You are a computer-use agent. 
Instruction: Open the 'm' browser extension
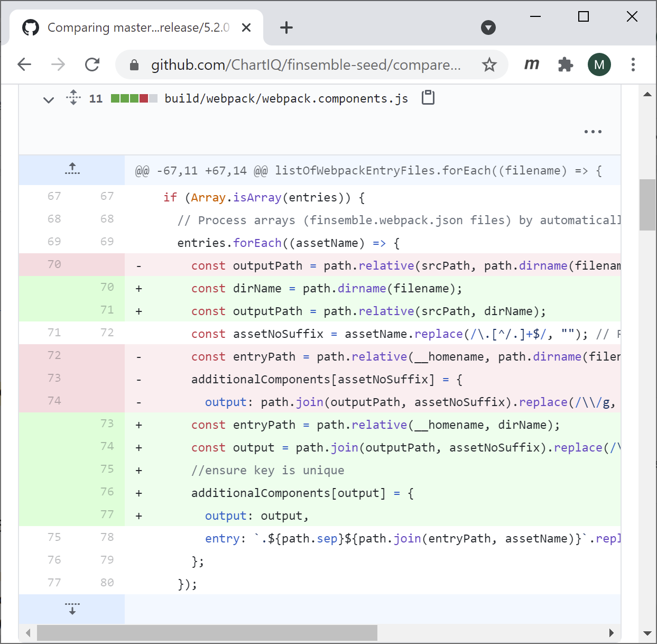point(532,65)
